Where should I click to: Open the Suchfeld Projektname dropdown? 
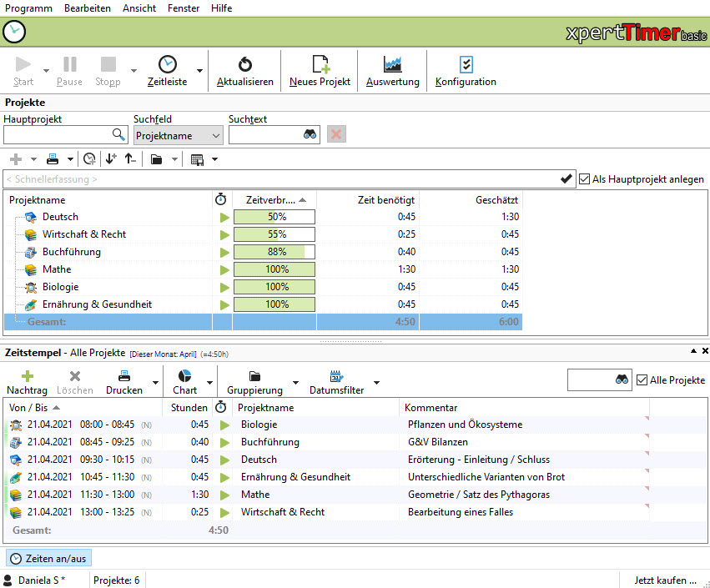(179, 135)
